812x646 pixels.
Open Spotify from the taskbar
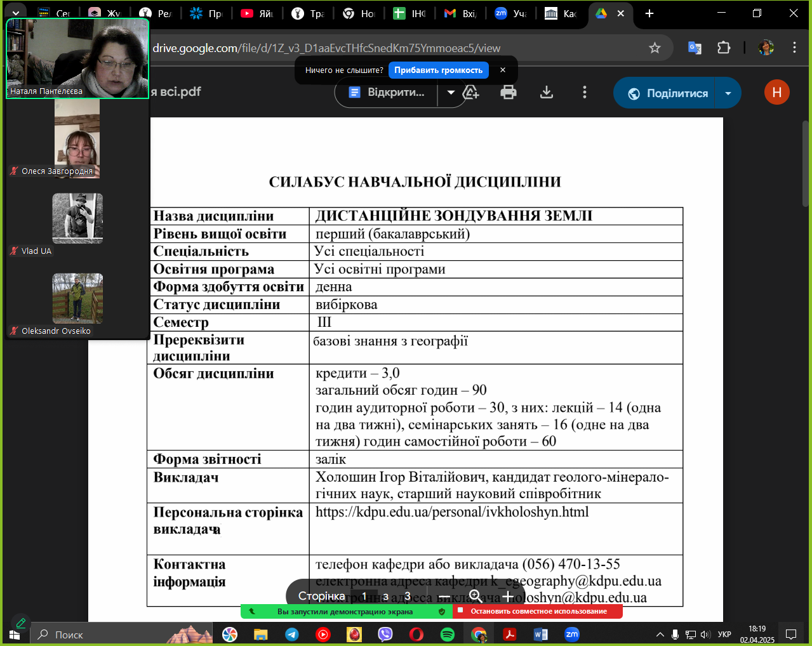[448, 634]
